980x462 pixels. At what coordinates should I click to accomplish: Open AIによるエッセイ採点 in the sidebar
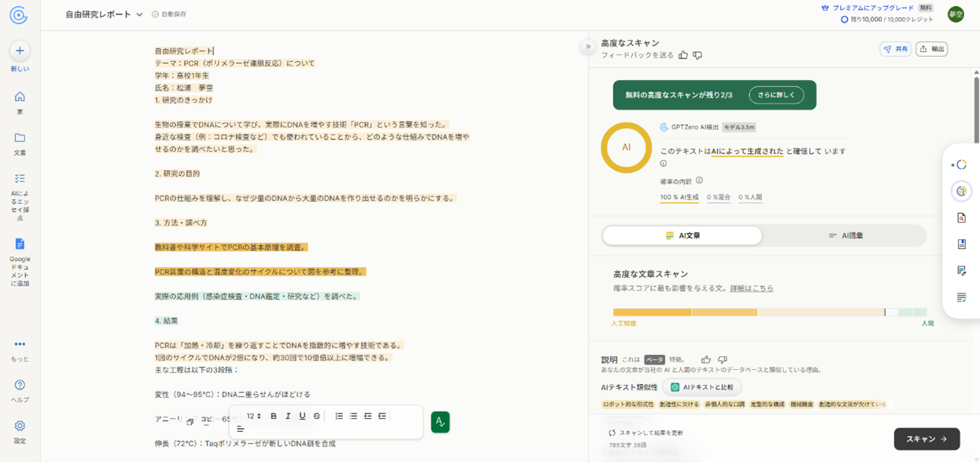[x=20, y=179]
